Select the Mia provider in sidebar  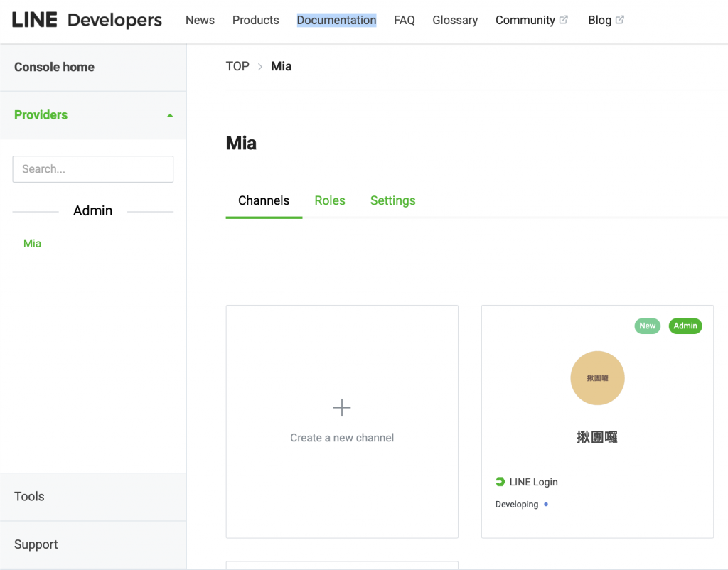click(32, 243)
